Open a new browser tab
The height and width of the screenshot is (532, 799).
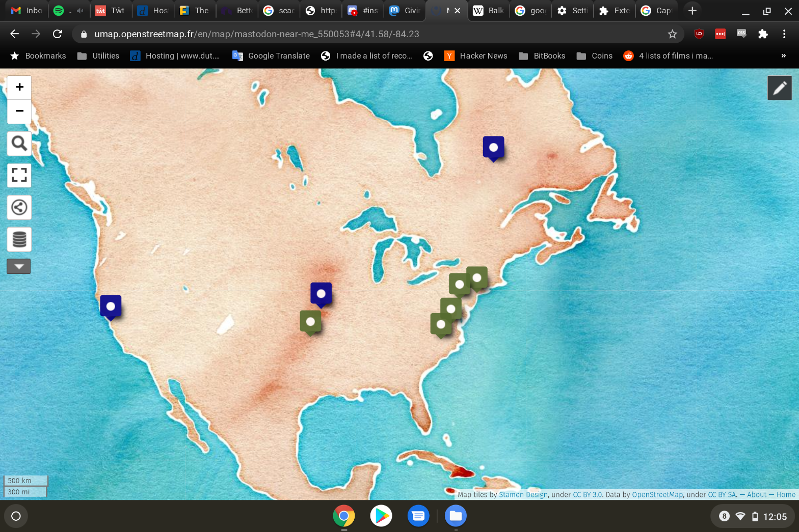coord(692,11)
